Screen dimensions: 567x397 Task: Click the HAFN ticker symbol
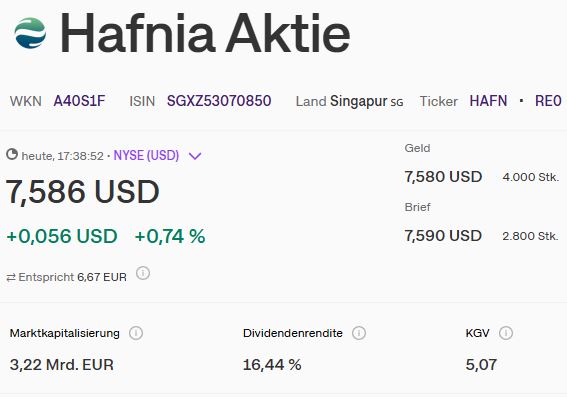point(488,101)
